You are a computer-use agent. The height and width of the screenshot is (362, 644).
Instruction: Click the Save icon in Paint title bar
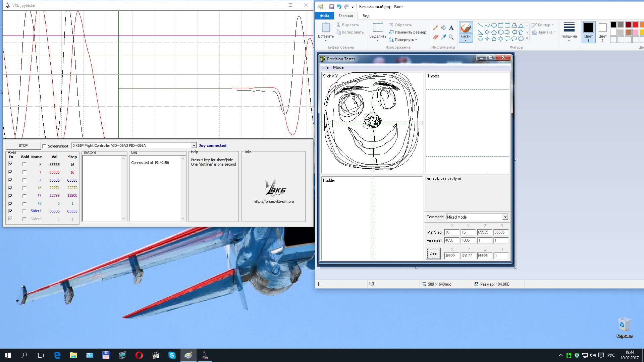pyautogui.click(x=331, y=7)
